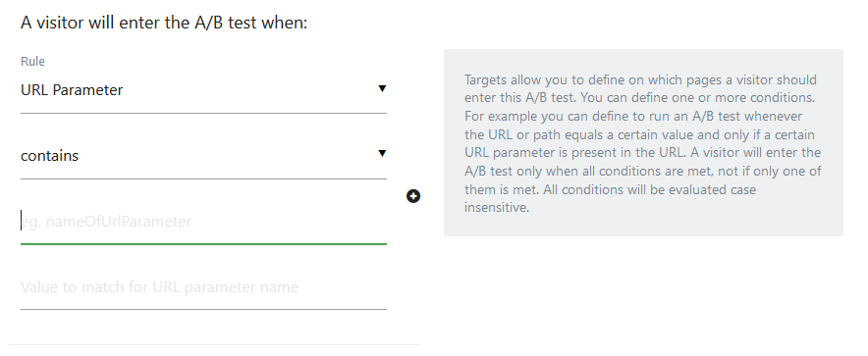Image resolution: width=868 pixels, height=356 pixels.
Task: Select the URL Parameter rule field
Action: pyautogui.click(x=203, y=90)
